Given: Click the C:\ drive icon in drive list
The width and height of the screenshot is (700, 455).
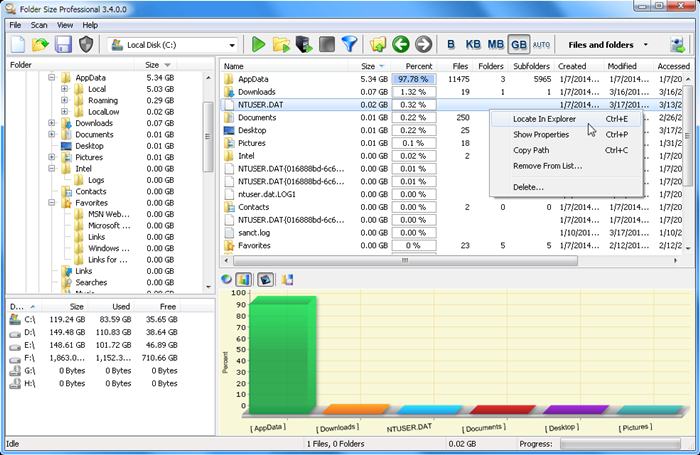Looking at the screenshot, I should [15, 319].
